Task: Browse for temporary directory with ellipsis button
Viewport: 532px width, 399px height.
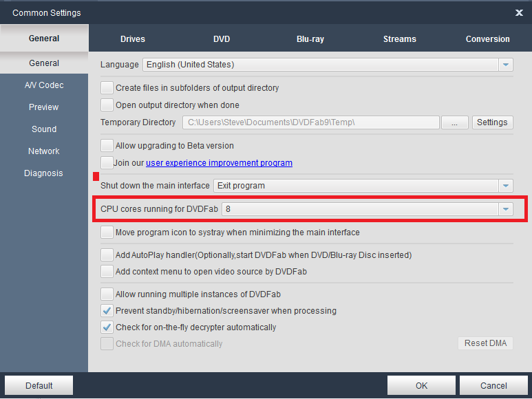Action: pyautogui.click(x=454, y=122)
